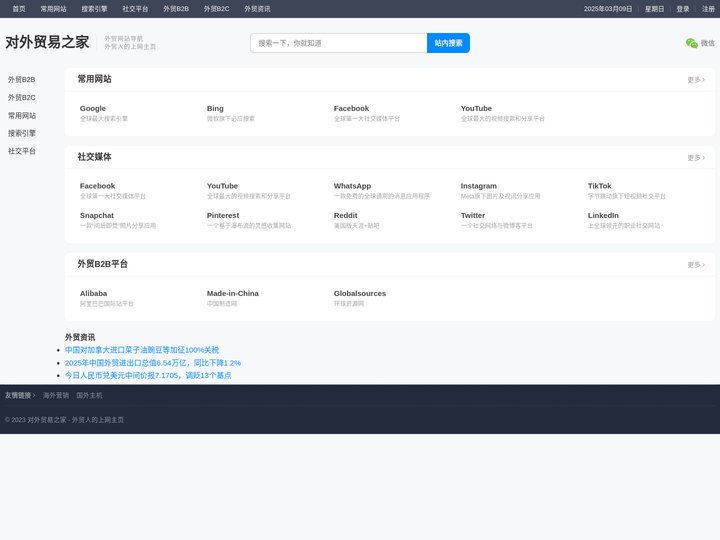Click the WeChat icon in the header
Screen dimensions: 720x540
tap(692, 43)
